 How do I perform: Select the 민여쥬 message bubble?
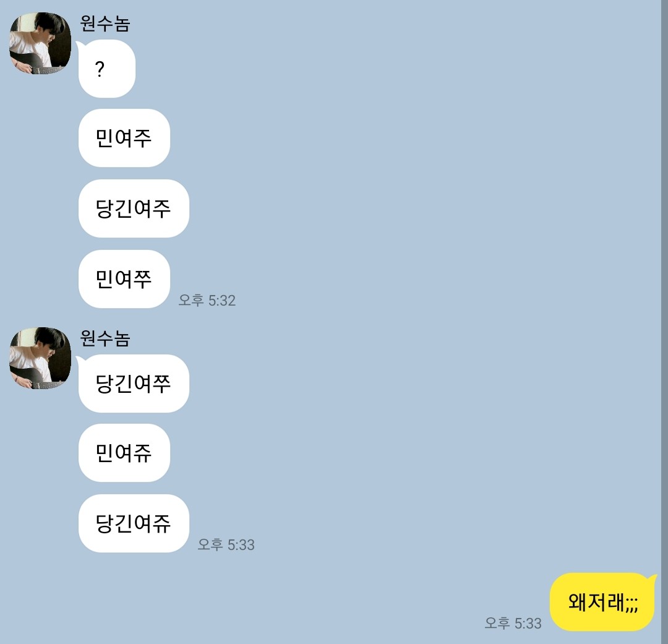point(124,453)
